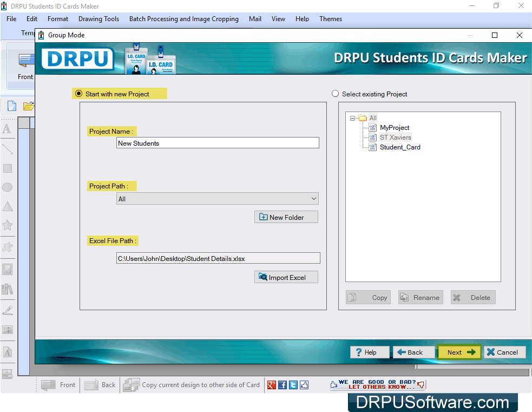Select the Text tool in the left toolbar
This screenshot has height=412, width=532.
click(7, 129)
